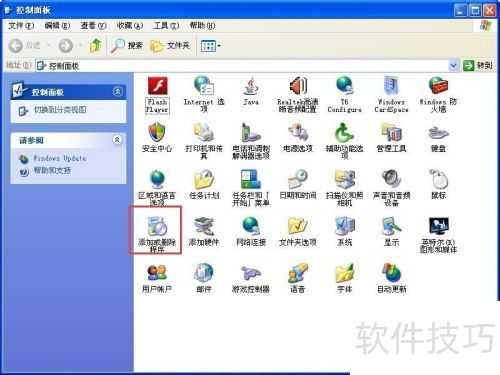500x375 pixels.
Task: Open 日期和时间 icon
Action: tap(298, 179)
